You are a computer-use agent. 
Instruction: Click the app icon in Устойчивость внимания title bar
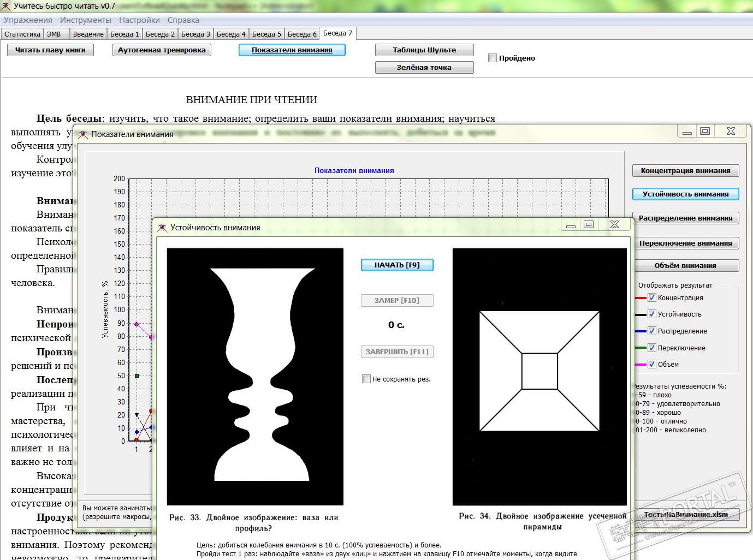[x=162, y=228]
